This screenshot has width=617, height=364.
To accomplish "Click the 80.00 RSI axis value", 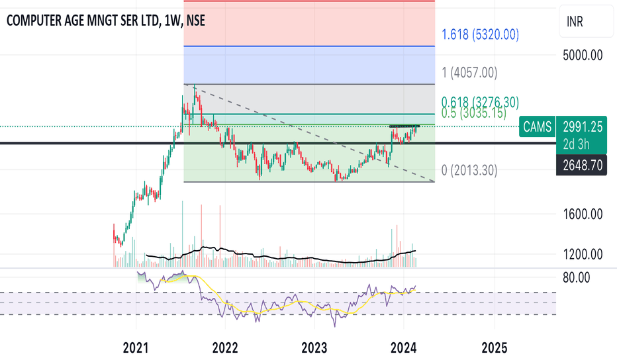I will (x=577, y=278).
